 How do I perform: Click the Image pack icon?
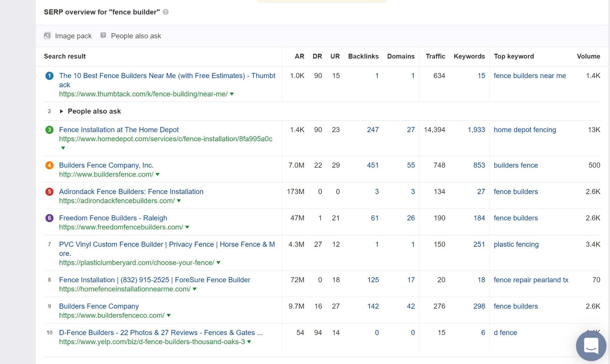47,35
